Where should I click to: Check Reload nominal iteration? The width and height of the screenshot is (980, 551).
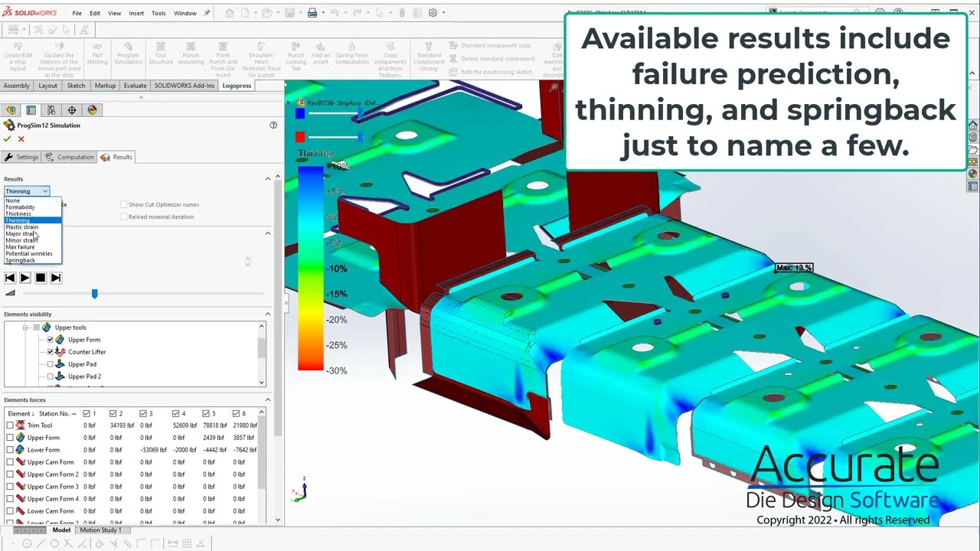click(123, 217)
